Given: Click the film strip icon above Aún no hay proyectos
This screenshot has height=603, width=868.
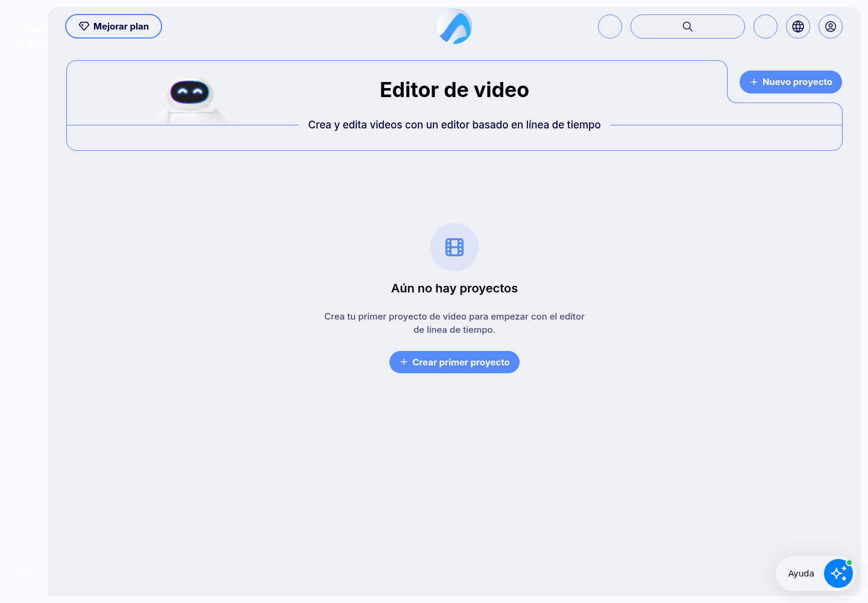Looking at the screenshot, I should click(454, 247).
